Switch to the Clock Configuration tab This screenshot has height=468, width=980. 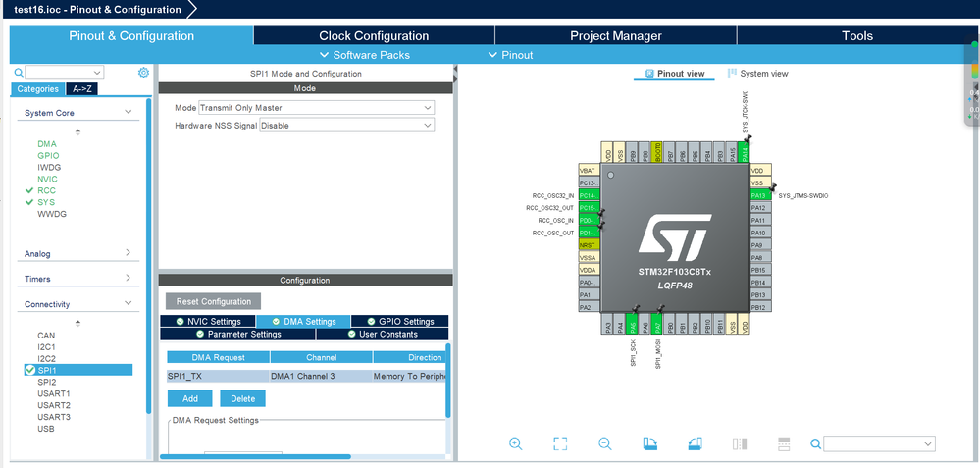[374, 35]
